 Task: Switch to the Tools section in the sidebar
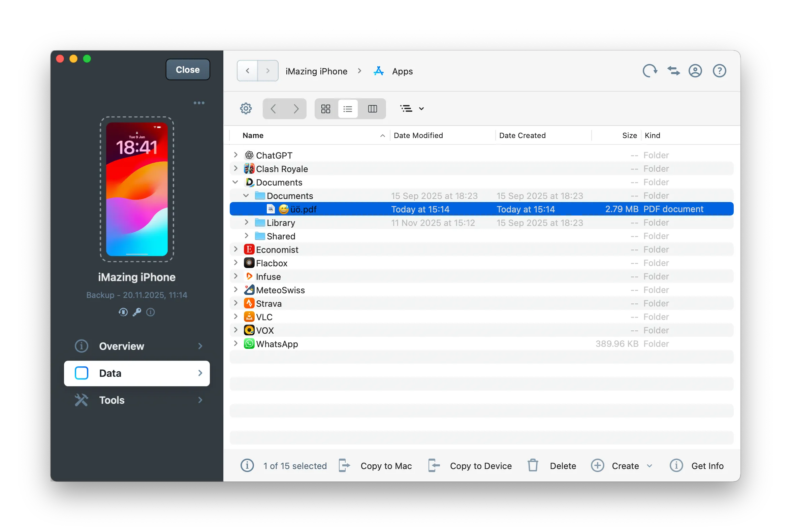112,400
